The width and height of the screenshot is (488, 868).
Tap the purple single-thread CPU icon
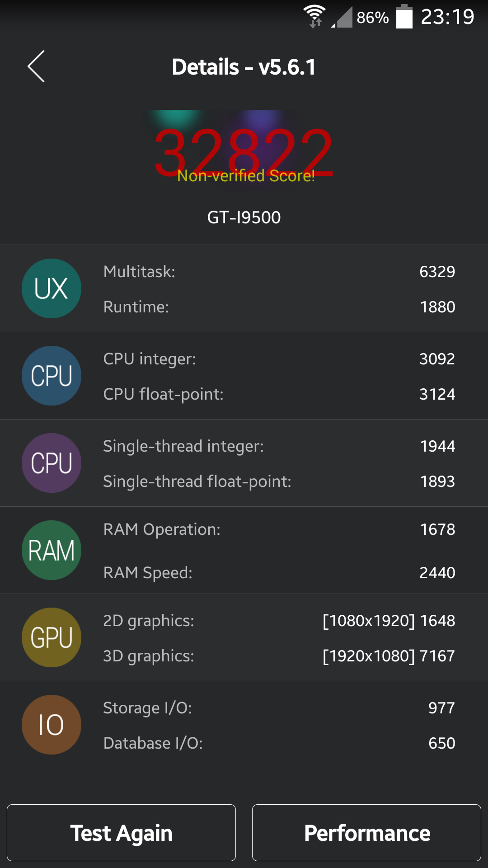[x=52, y=463]
